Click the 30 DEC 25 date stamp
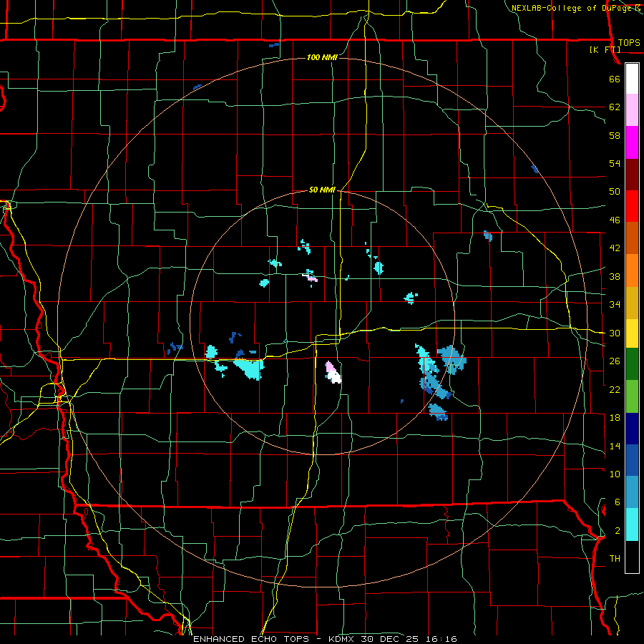This screenshot has width=644, height=644. (390, 639)
